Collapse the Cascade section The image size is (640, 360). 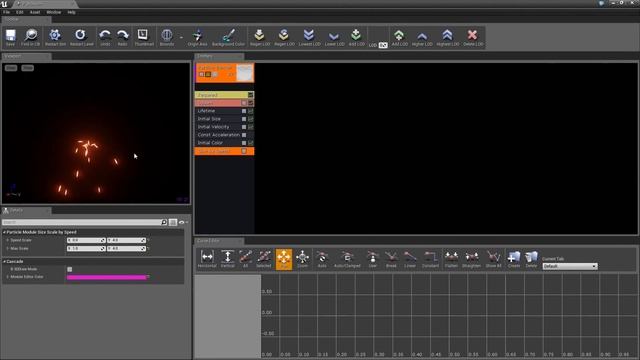point(4,261)
